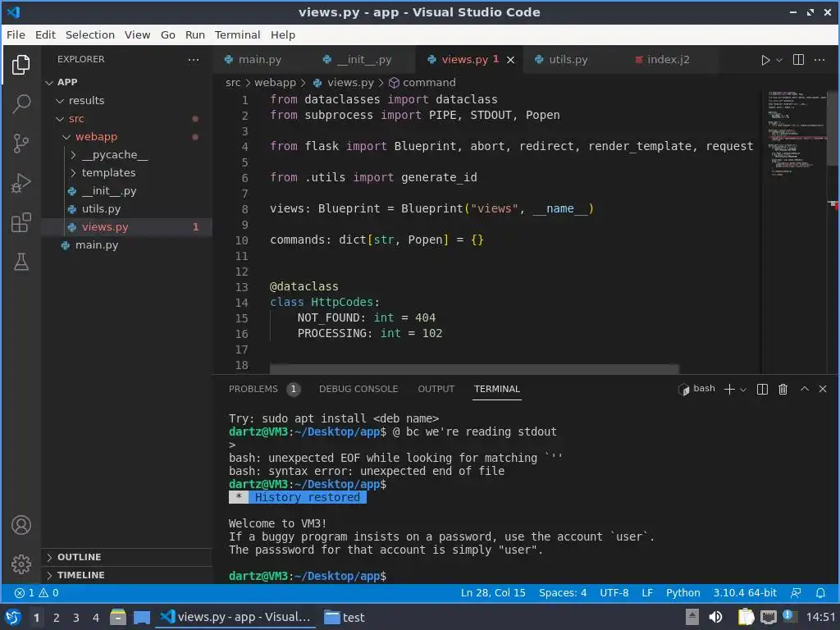Change end of line via LF

click(x=647, y=593)
